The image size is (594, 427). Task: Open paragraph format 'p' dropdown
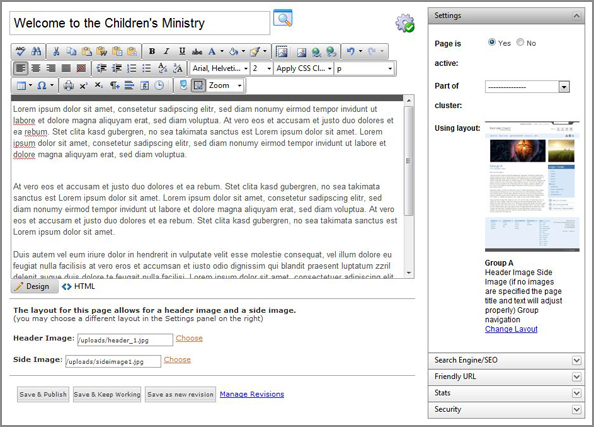point(364,69)
